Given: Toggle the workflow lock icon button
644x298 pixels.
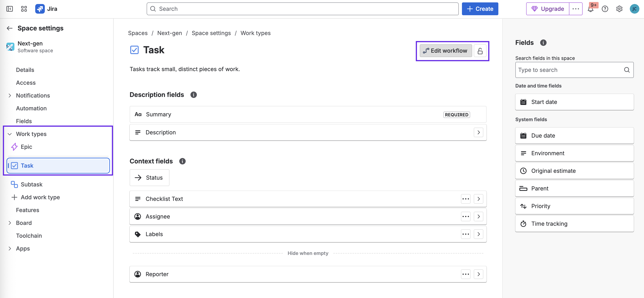Looking at the screenshot, I should [x=480, y=51].
